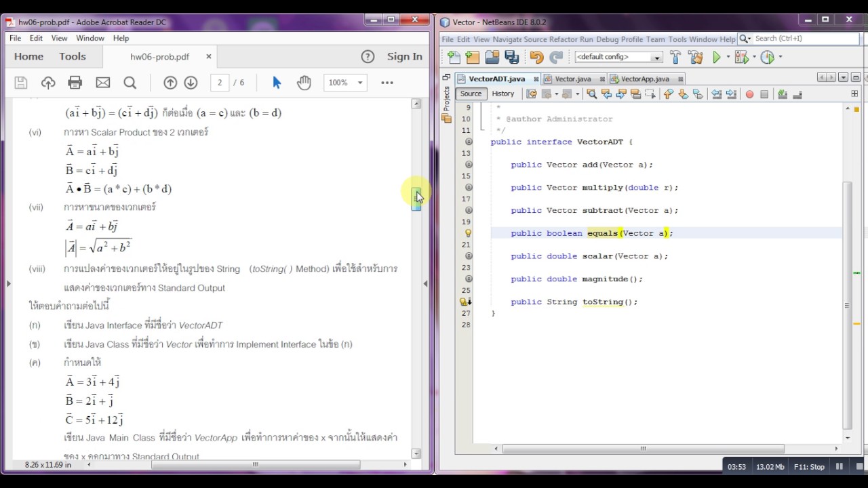Screen dimensions: 868x488
Task: Click the Print icon in Acrobat toolbar
Action: [x=75, y=83]
